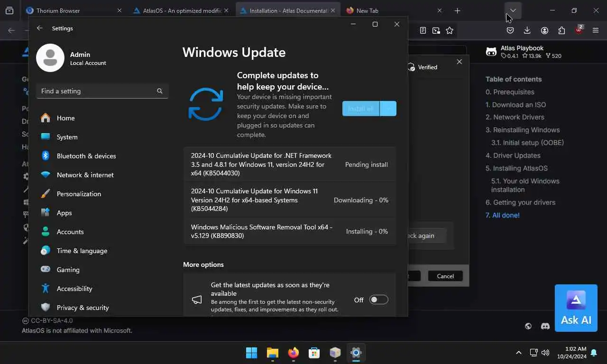Close the background dialog with X
The width and height of the screenshot is (607, 364).
(x=459, y=62)
